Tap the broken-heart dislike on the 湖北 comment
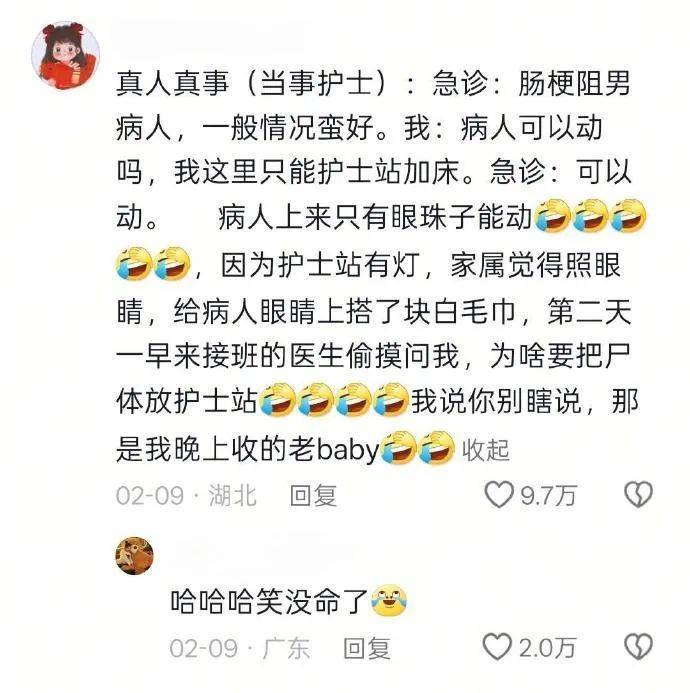 [x=638, y=495]
